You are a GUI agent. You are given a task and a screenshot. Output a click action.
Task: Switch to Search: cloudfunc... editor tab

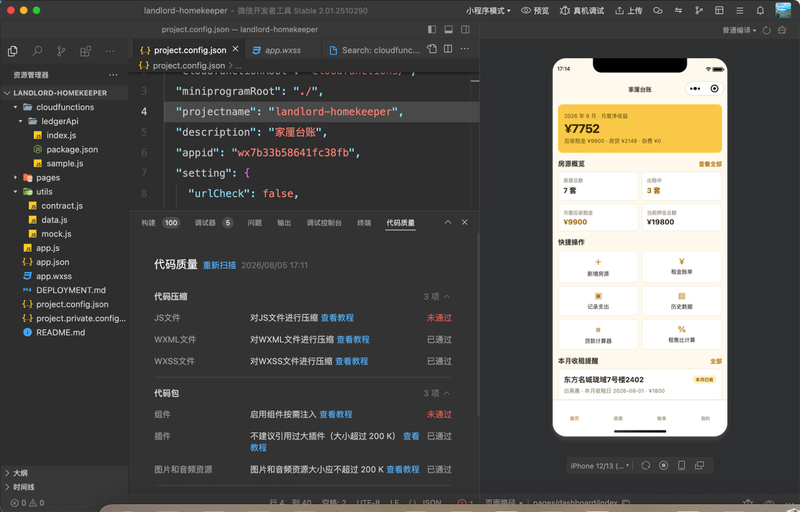tap(374, 50)
